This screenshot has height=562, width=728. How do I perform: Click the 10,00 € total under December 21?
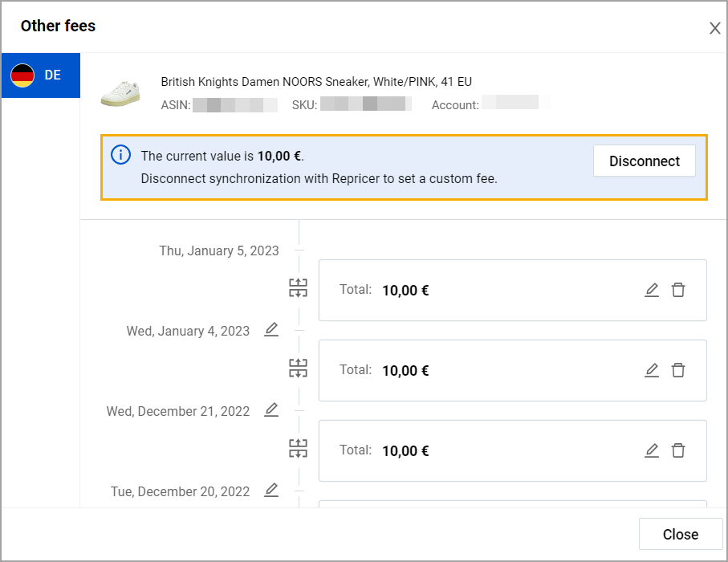click(405, 451)
